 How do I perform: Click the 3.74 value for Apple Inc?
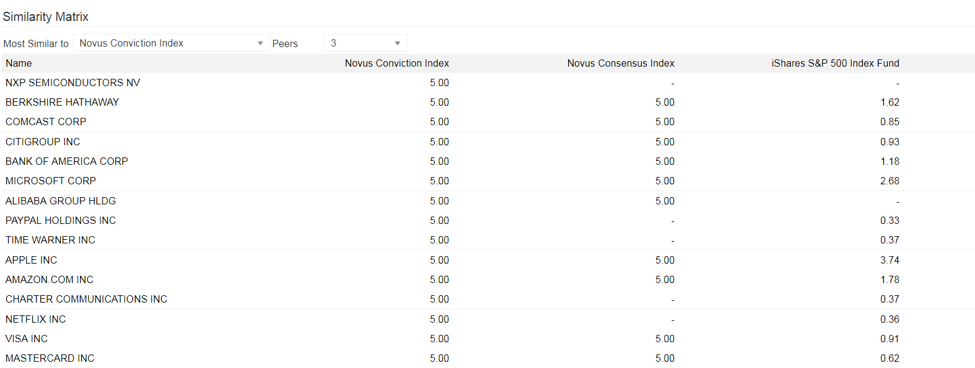[890, 260]
